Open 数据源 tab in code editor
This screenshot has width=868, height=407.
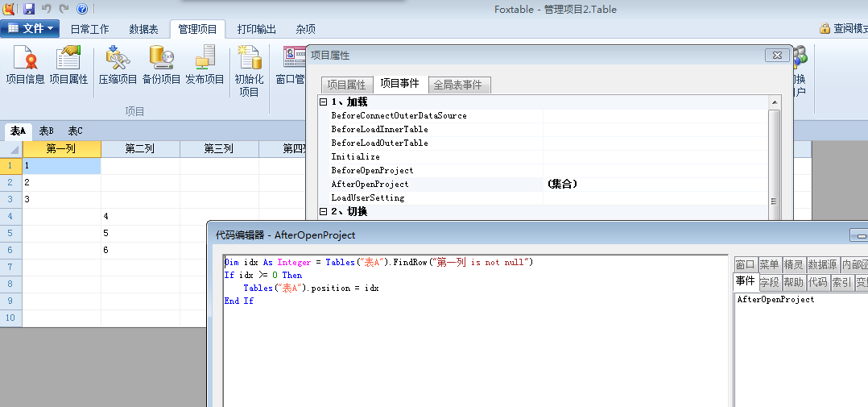click(822, 264)
